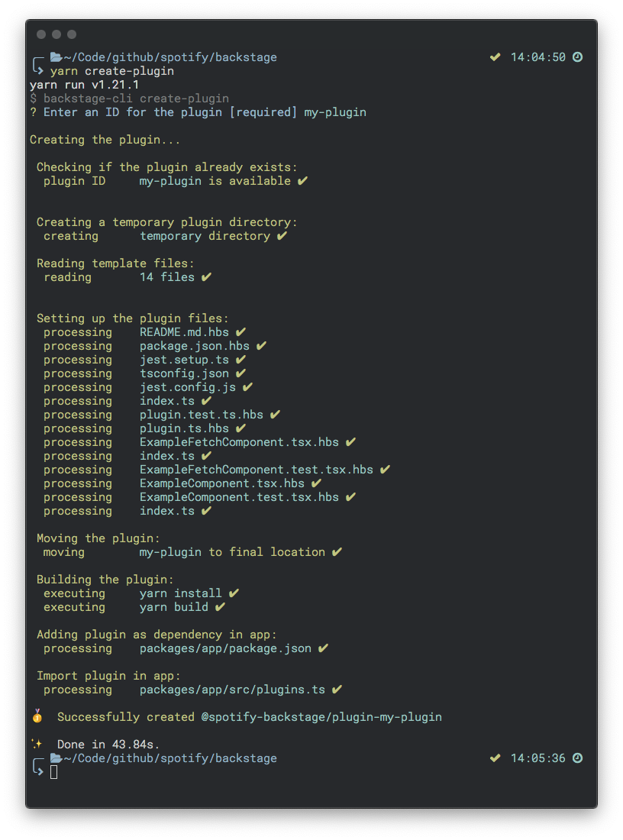623x840 pixels.
Task: Click the ExampleFetchComponent.test.tsx.hbs file name
Action: [257, 470]
